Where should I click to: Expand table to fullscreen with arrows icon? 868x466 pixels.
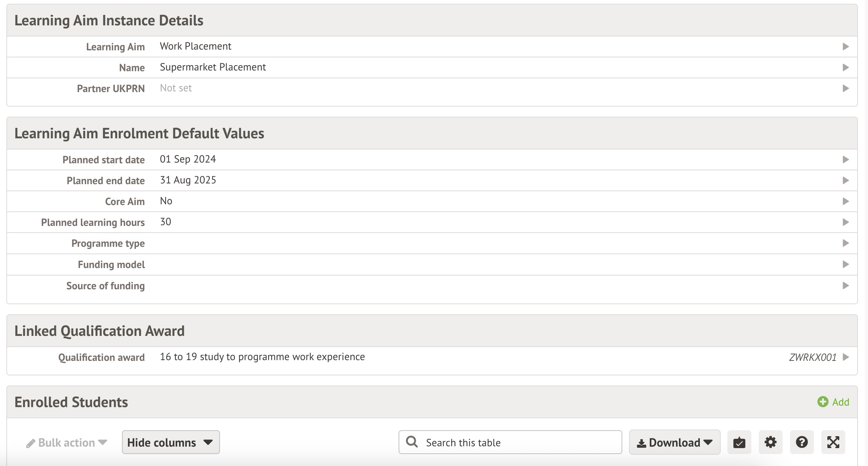click(833, 443)
